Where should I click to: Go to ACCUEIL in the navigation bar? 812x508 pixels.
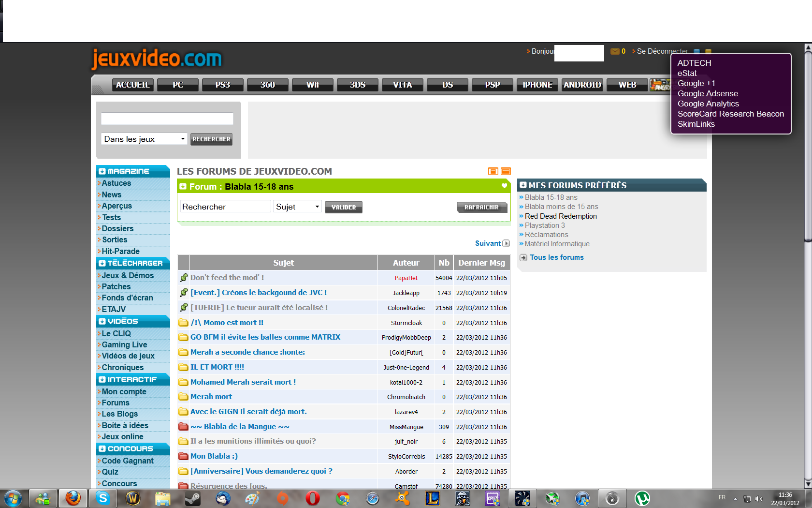(x=132, y=85)
